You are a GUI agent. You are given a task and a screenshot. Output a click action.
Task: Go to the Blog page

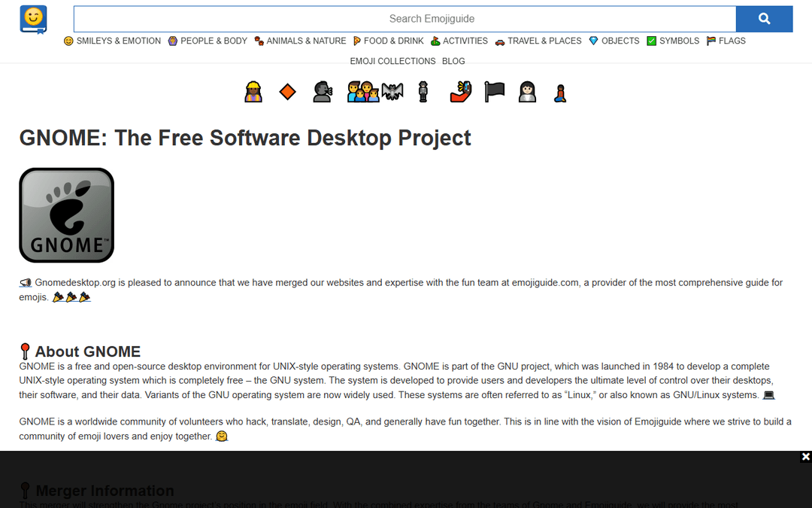453,61
